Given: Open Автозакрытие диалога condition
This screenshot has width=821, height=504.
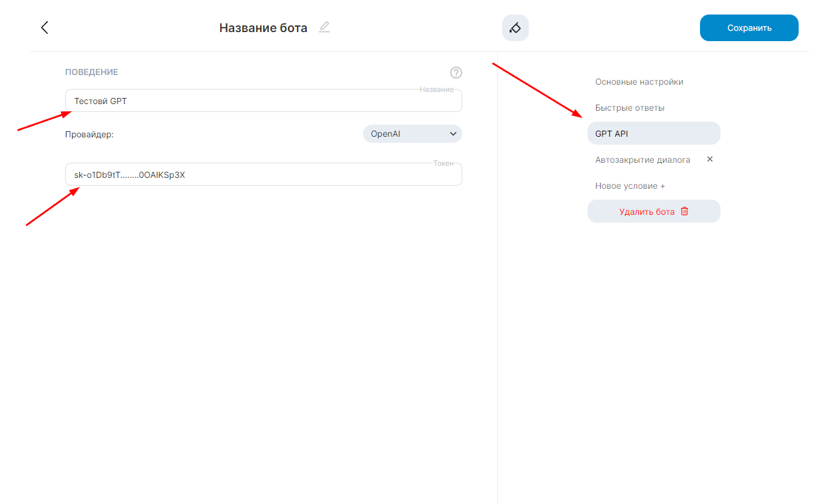Looking at the screenshot, I should [643, 160].
